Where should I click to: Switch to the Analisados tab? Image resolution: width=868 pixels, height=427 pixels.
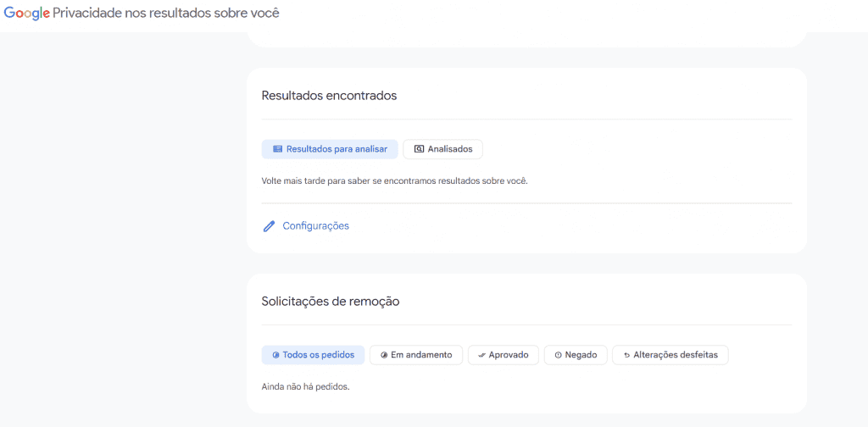click(x=442, y=149)
